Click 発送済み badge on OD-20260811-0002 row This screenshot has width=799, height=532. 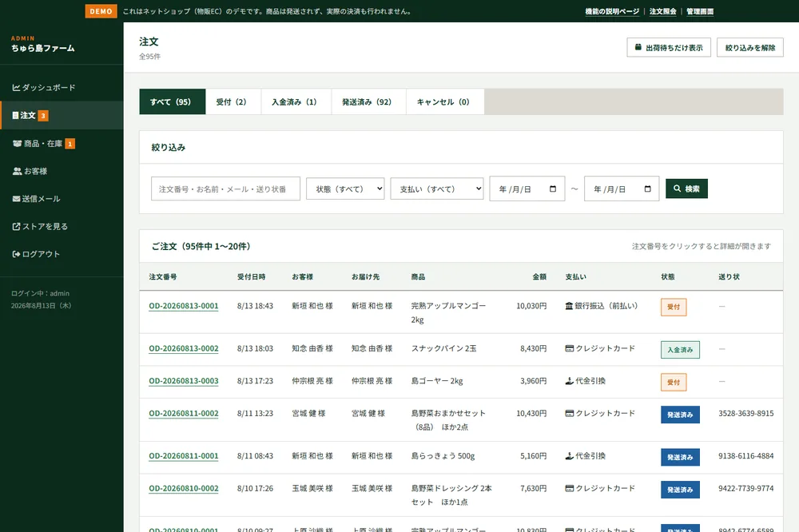(680, 415)
